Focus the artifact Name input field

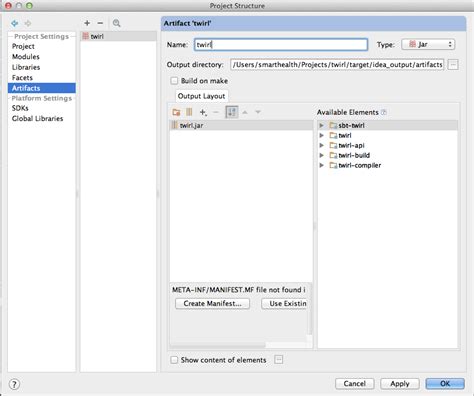click(x=281, y=45)
